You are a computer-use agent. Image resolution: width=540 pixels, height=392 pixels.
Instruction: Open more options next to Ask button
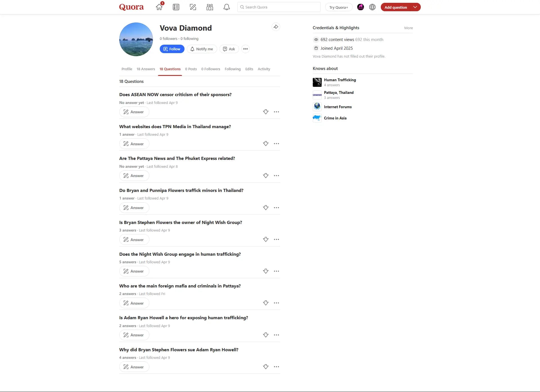(246, 49)
